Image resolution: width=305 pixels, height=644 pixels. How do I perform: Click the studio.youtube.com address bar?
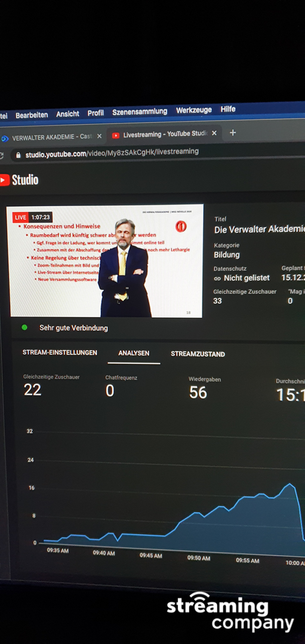point(156,153)
